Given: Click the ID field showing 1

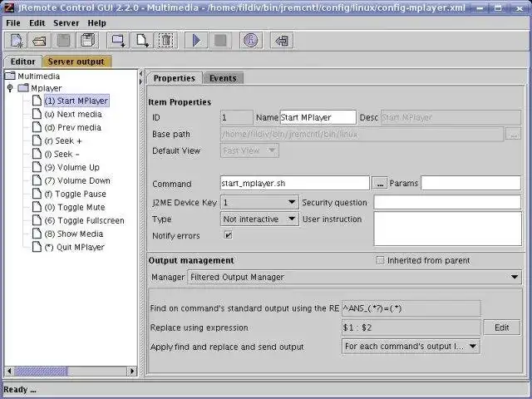Looking at the screenshot, I should point(236,117).
